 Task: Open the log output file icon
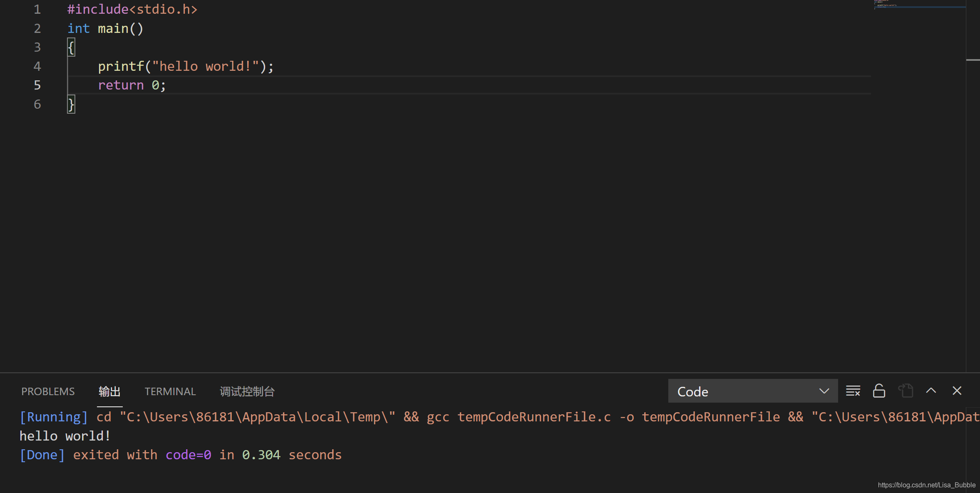906,391
